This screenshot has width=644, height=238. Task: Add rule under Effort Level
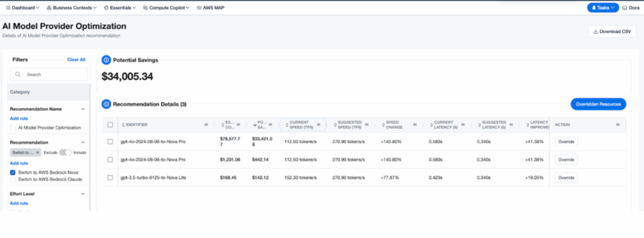coord(19,203)
